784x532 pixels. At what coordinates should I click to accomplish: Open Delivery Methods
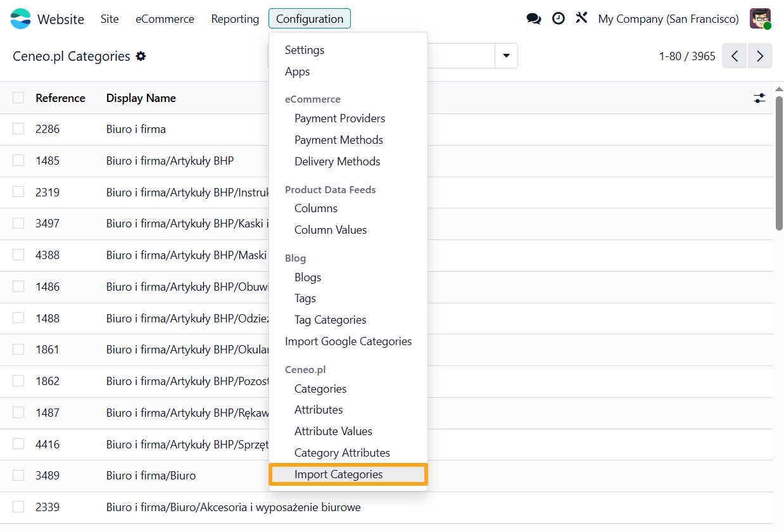click(x=338, y=161)
